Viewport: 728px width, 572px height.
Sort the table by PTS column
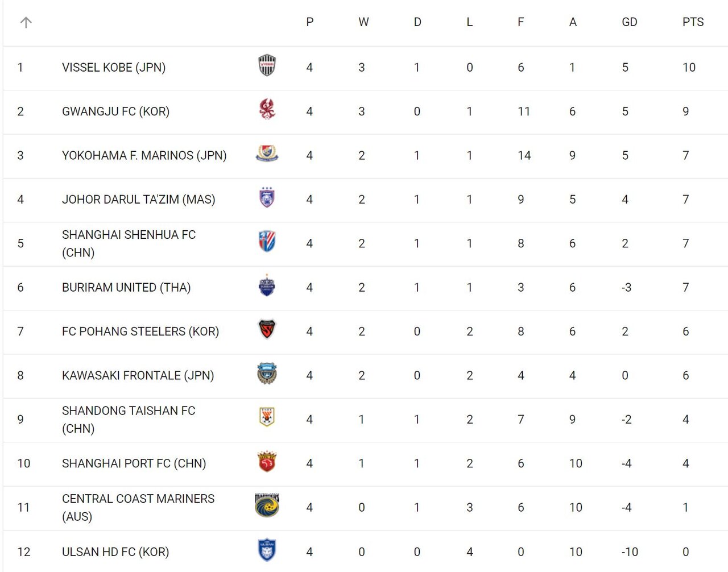(x=693, y=22)
